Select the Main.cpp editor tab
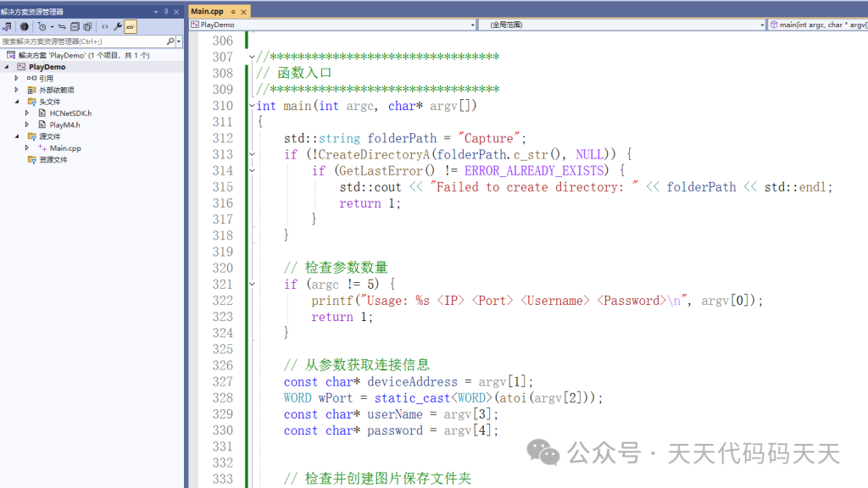Image resolution: width=868 pixels, height=488 pixels. coord(207,11)
